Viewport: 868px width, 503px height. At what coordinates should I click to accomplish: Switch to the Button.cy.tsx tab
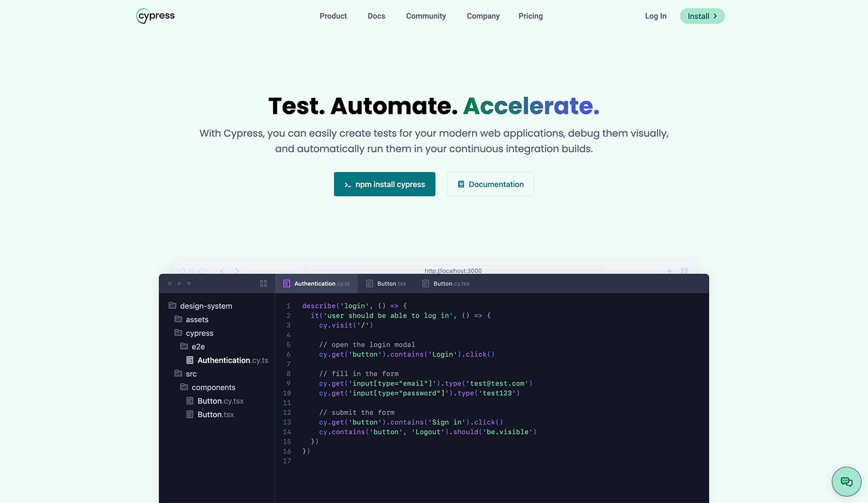click(x=446, y=284)
